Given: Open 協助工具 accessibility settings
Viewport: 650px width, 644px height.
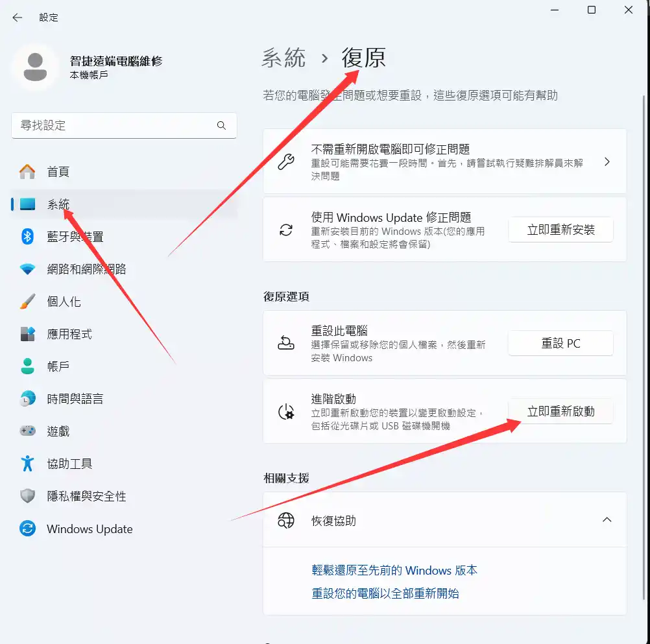Looking at the screenshot, I should [x=69, y=464].
